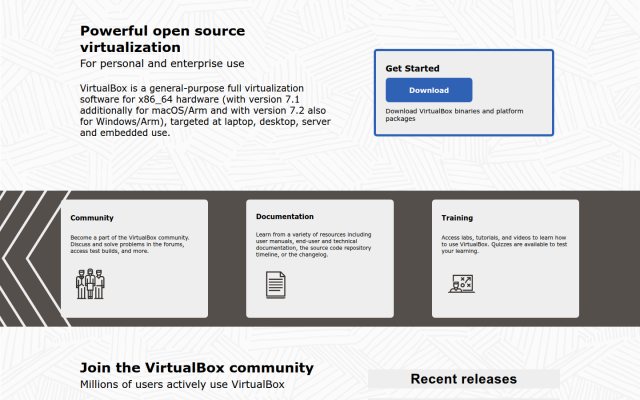Click the 'Join the VirtualBox community' heading

[x=197, y=368]
